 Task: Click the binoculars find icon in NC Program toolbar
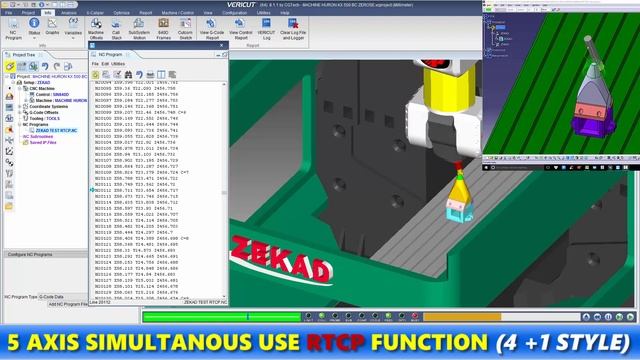[x=128, y=75]
